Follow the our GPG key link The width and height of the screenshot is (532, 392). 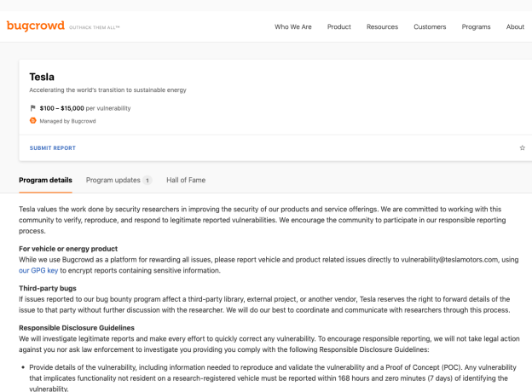pyautogui.click(x=38, y=270)
